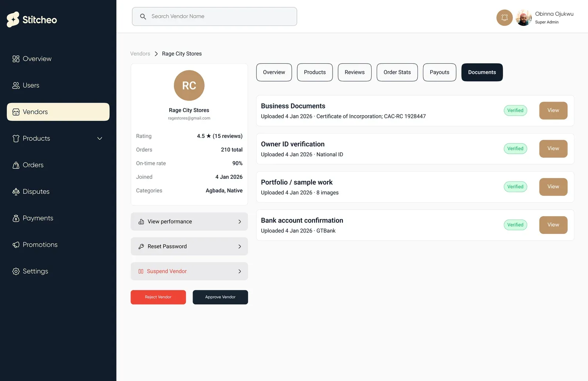View the Bank account confirmation document
This screenshot has height=381, width=588.
[553, 225]
